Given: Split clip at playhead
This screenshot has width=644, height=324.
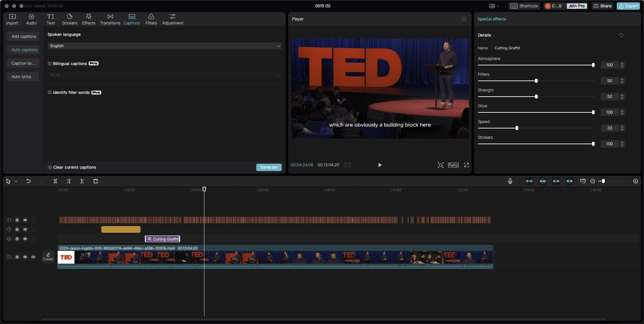Looking at the screenshot, I should point(55,181).
